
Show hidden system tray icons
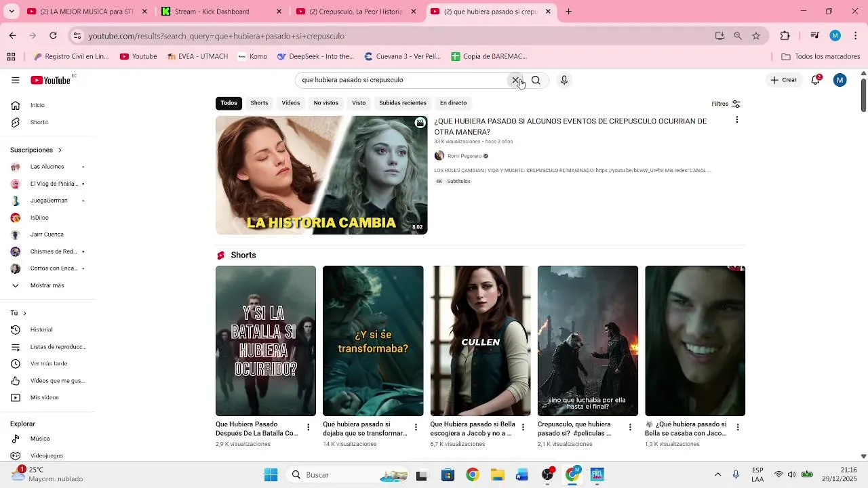tap(717, 474)
